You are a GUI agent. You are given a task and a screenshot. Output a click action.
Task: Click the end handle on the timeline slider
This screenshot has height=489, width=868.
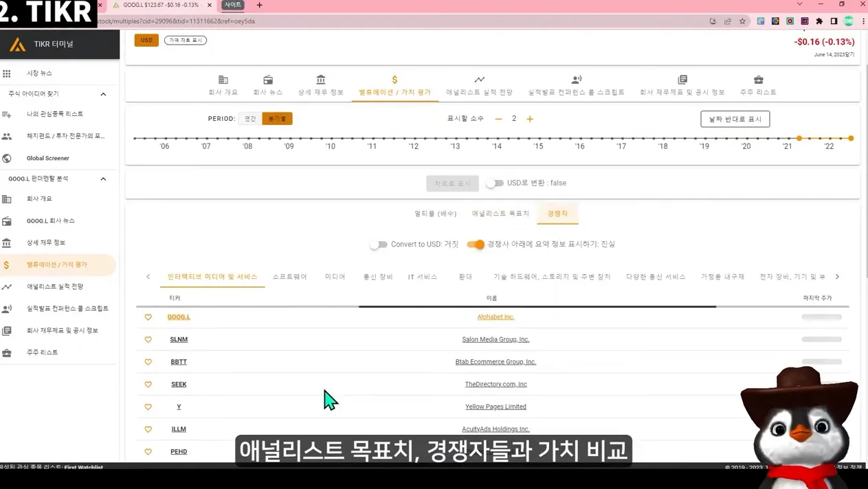tap(851, 139)
